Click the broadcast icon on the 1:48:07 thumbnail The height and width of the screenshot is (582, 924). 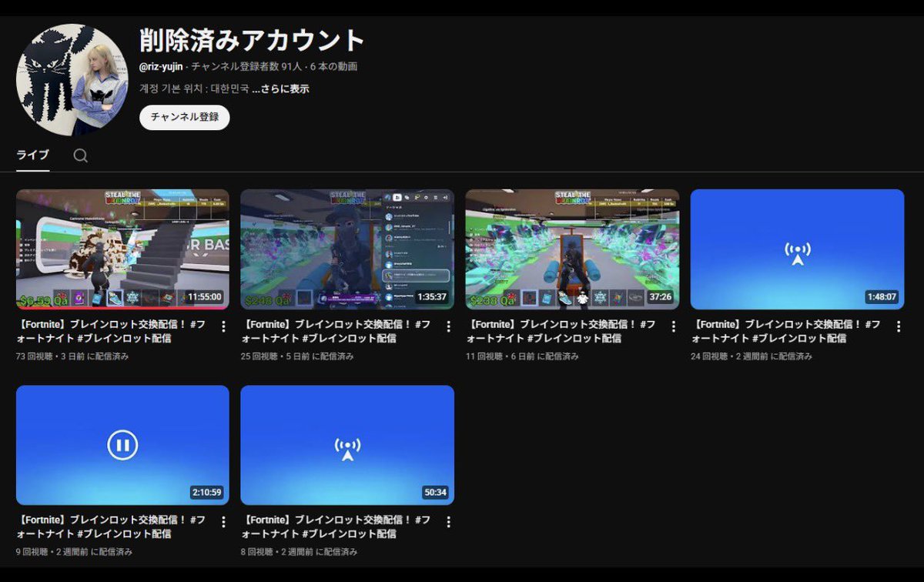797,253
